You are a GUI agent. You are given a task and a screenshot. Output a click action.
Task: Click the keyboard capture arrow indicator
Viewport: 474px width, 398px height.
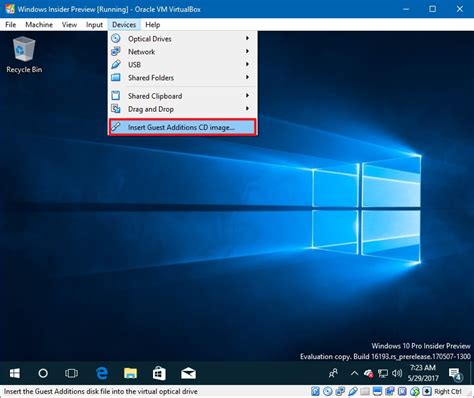427,391
